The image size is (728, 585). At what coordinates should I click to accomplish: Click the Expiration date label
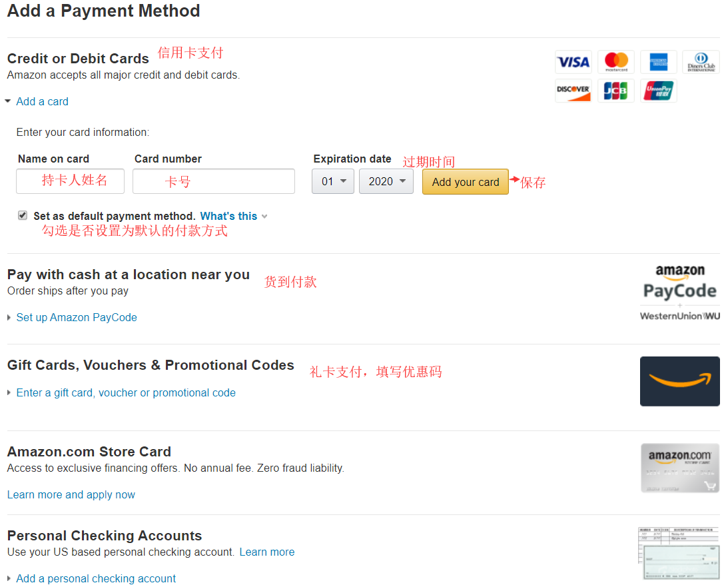point(352,159)
